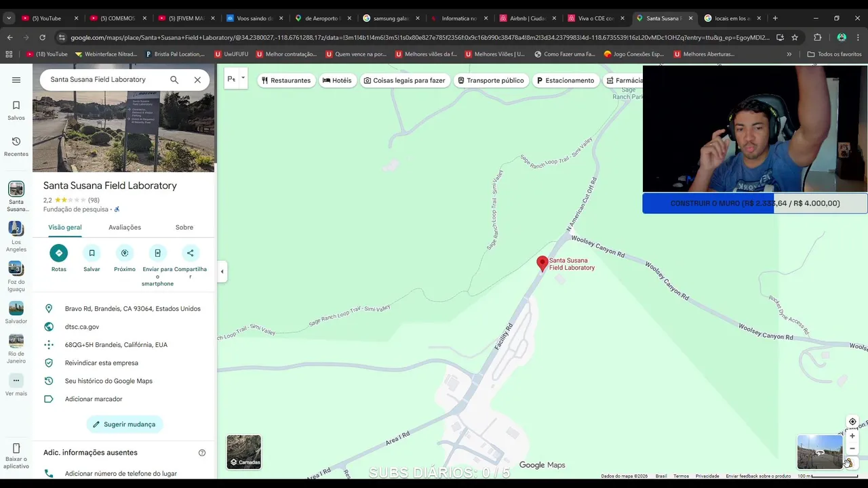Bookmark the page with star icon
This screenshot has height=488, width=868.
pyautogui.click(x=795, y=37)
